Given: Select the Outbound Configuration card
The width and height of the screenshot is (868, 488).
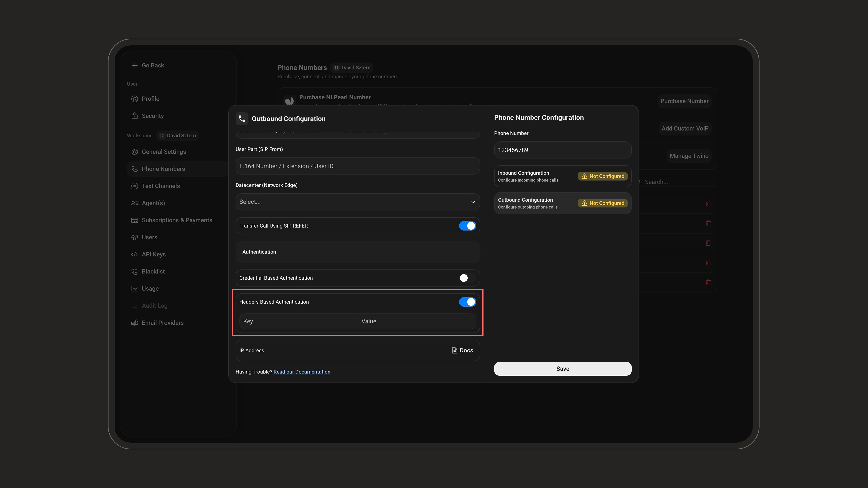Looking at the screenshot, I should [x=562, y=203].
